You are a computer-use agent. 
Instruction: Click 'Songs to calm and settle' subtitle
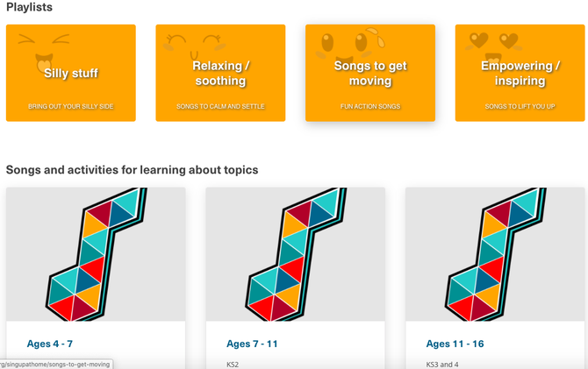220,106
